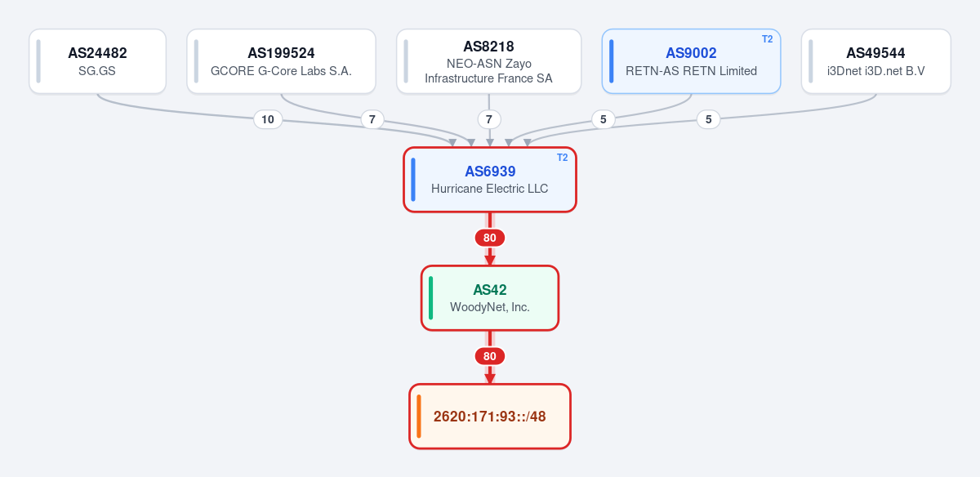Click the green AS42 link text

(x=490, y=290)
